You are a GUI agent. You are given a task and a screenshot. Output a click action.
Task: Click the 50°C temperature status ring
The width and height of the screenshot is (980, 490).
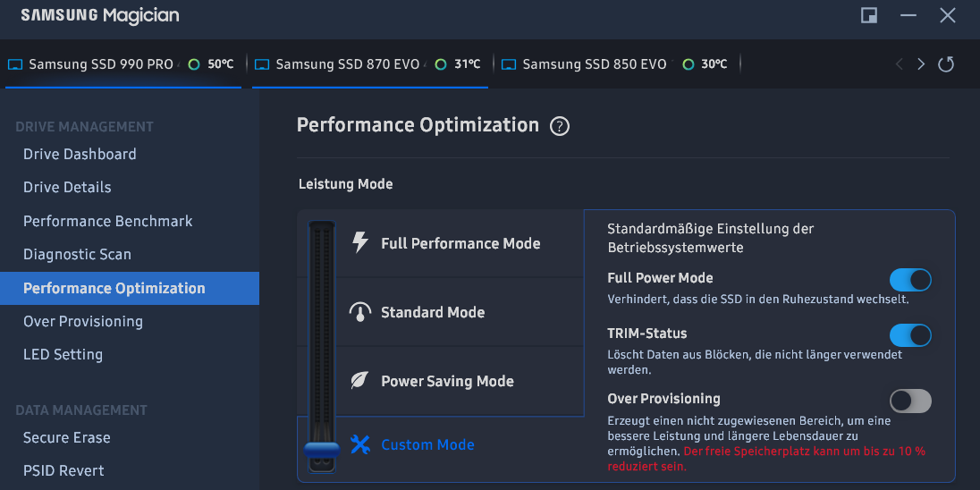[194, 64]
